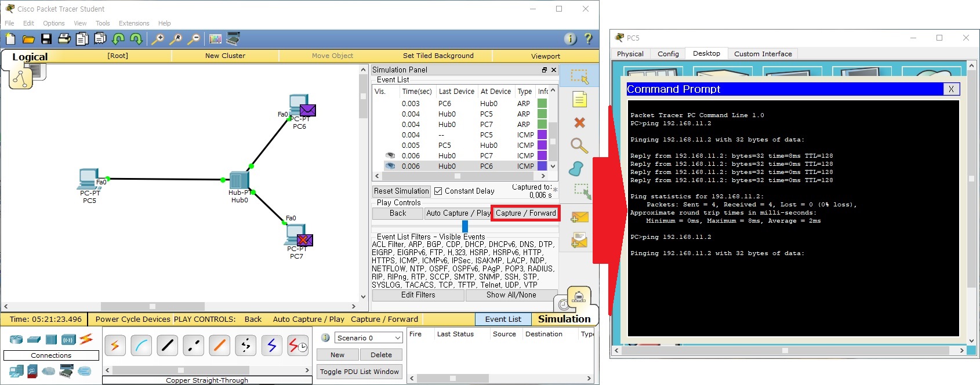
Task: Click the Undo green arrow icon
Action: (118, 39)
